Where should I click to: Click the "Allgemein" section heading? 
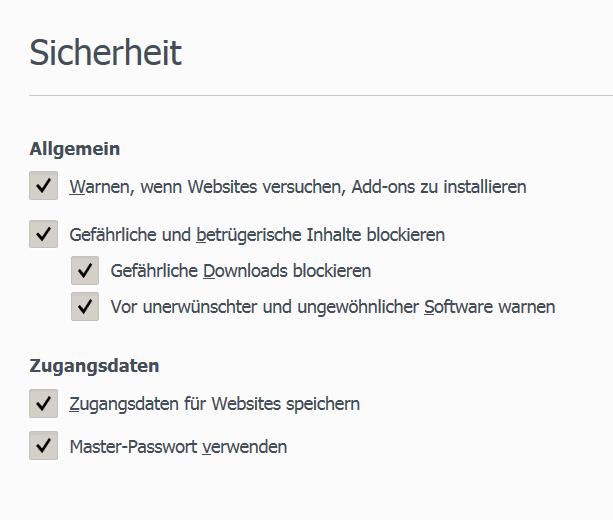[75, 149]
